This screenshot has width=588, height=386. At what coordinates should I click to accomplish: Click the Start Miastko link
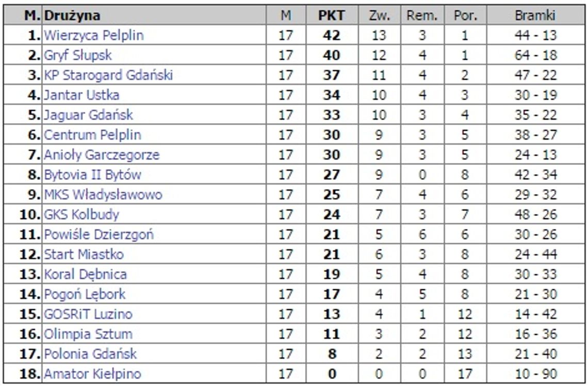pyautogui.click(x=84, y=255)
